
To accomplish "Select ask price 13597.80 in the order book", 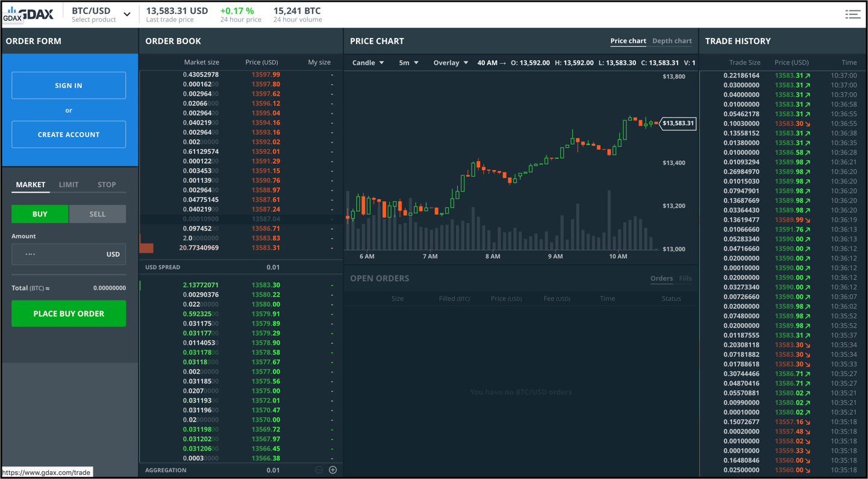I will point(266,84).
